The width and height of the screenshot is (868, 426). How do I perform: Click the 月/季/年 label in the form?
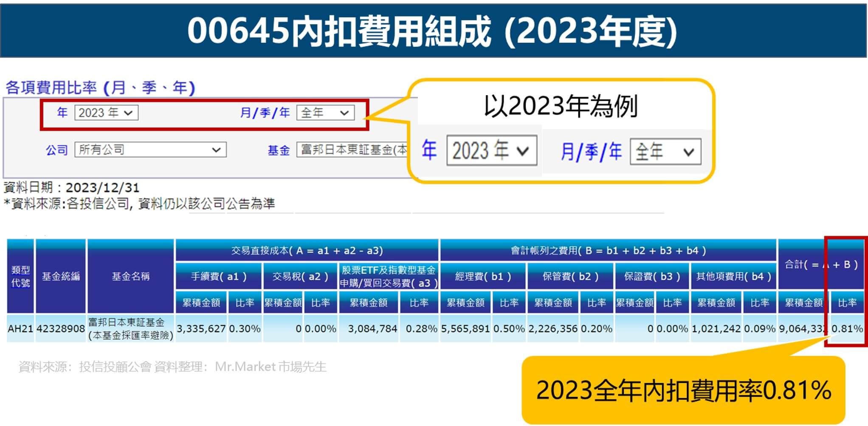coord(265,113)
